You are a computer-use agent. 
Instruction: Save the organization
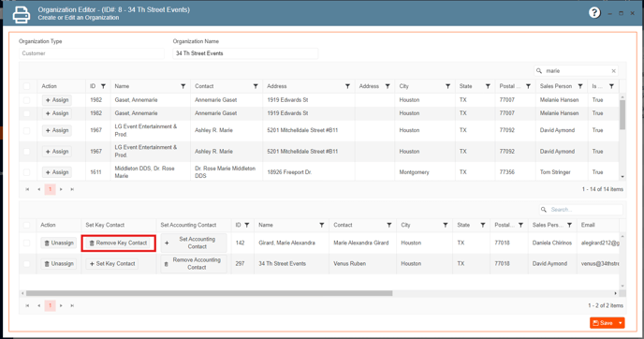603,323
